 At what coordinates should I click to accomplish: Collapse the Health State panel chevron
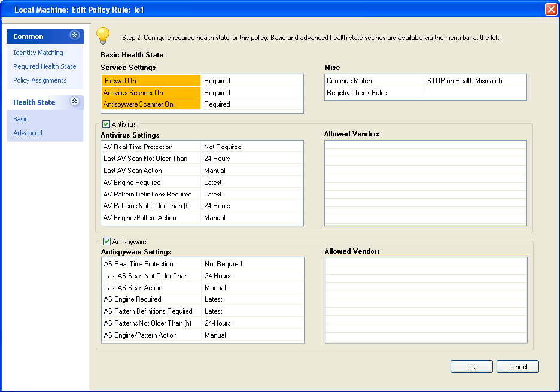coord(74,102)
